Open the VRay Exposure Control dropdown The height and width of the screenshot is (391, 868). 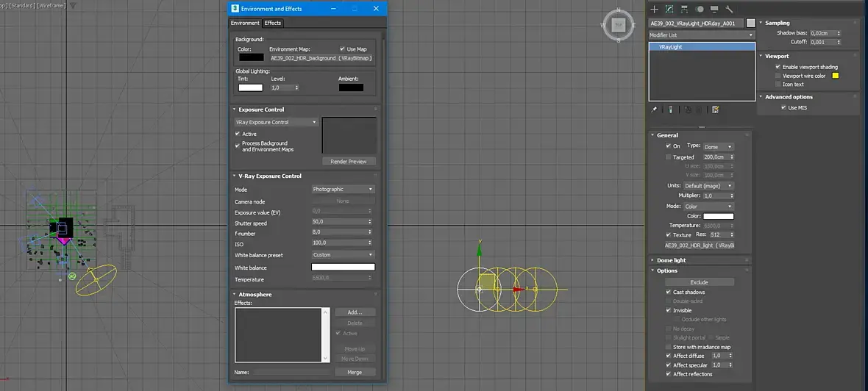pos(277,122)
